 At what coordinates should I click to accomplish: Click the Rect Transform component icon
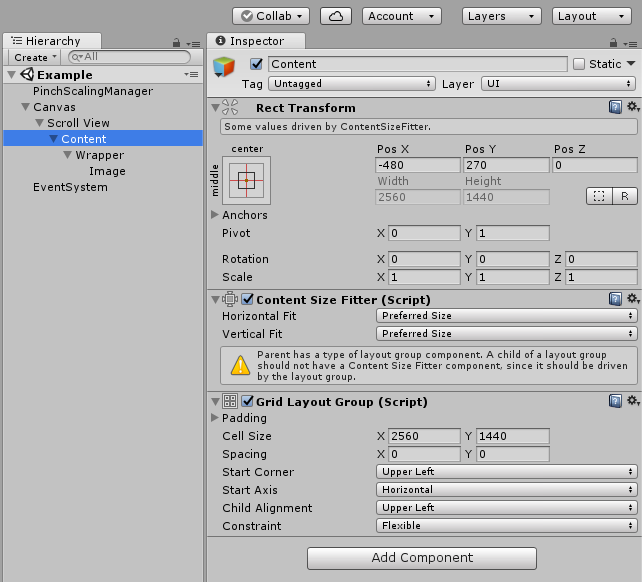[x=230, y=107]
